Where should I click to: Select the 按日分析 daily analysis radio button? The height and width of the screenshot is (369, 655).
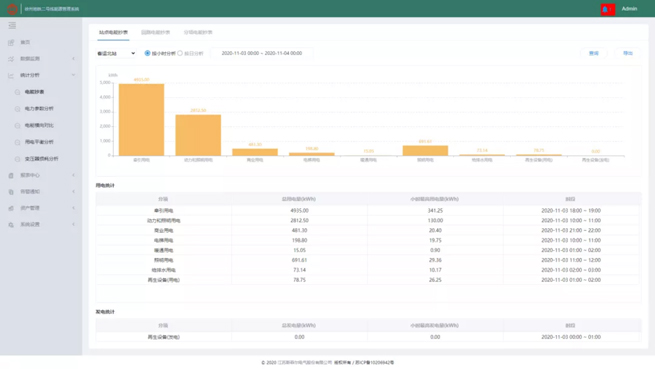pos(180,53)
